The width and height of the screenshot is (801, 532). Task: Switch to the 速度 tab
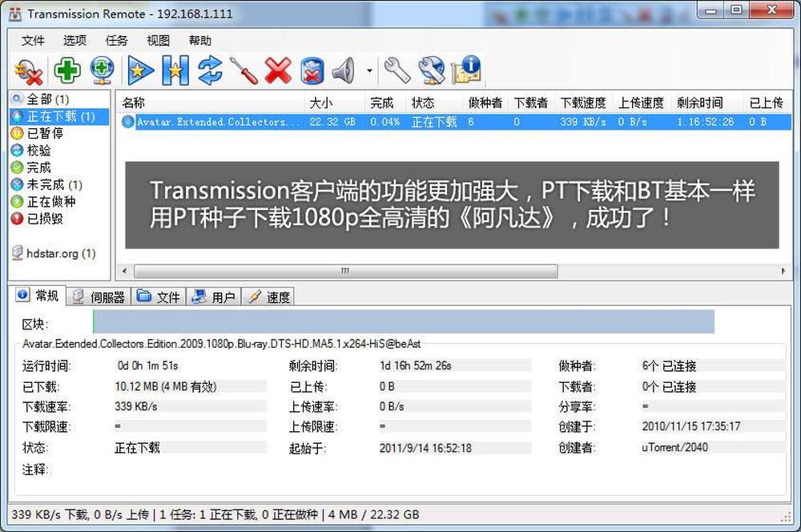click(268, 297)
